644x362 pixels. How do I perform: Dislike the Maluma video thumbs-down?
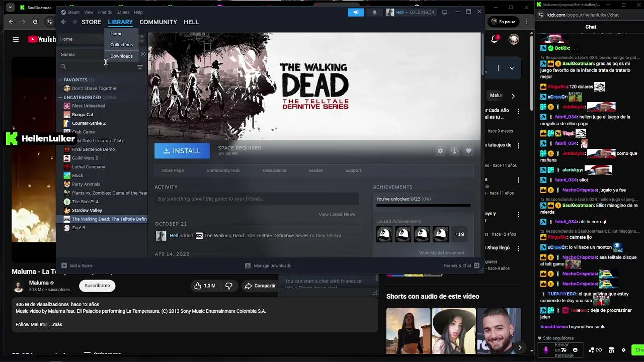click(x=229, y=286)
